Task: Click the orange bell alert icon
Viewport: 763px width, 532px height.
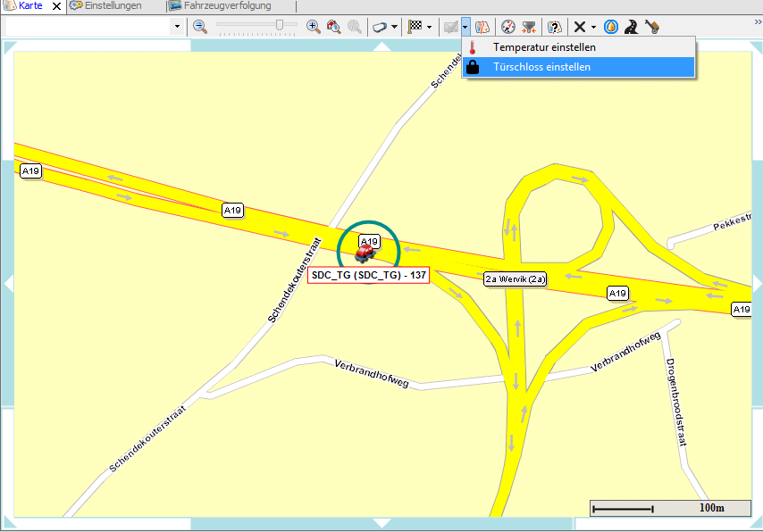Action: (x=611, y=27)
